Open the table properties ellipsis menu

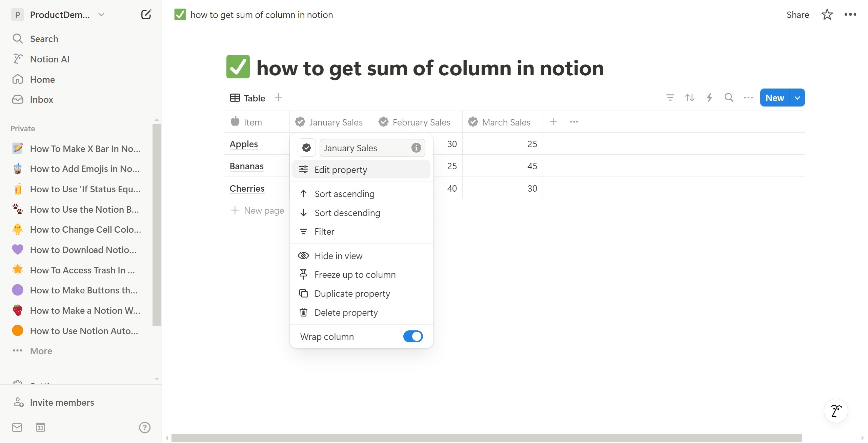click(x=574, y=122)
